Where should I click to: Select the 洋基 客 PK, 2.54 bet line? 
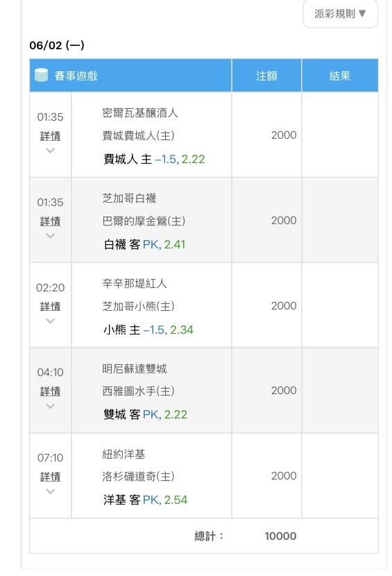(x=146, y=500)
